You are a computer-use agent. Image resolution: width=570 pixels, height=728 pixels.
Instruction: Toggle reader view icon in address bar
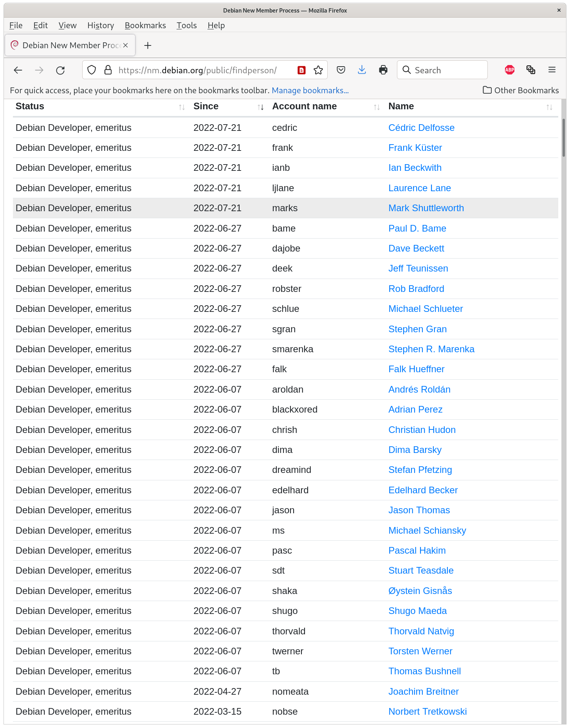point(301,70)
